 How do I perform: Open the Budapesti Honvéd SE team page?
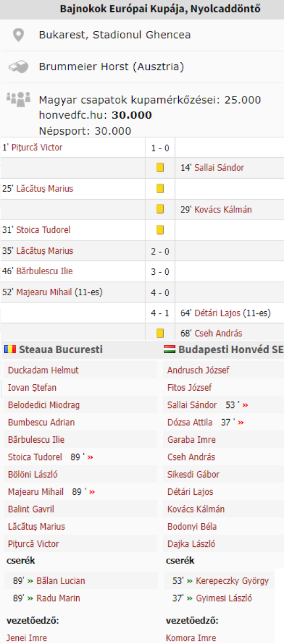coord(231,349)
